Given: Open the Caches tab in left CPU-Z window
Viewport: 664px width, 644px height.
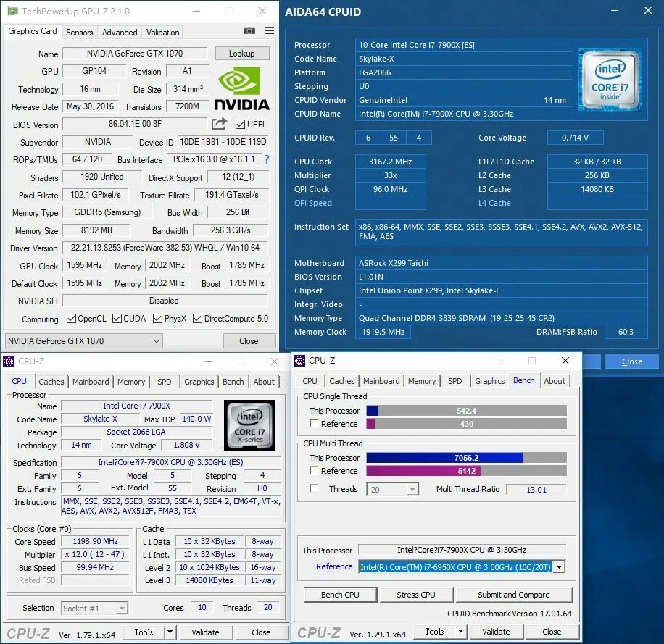Looking at the screenshot, I should (x=51, y=382).
